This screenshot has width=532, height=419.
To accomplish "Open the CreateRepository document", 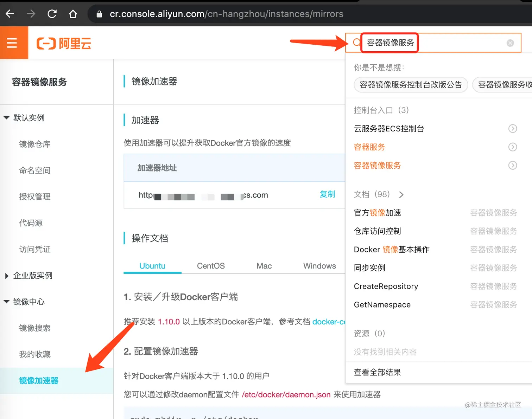I will pyautogui.click(x=386, y=286).
